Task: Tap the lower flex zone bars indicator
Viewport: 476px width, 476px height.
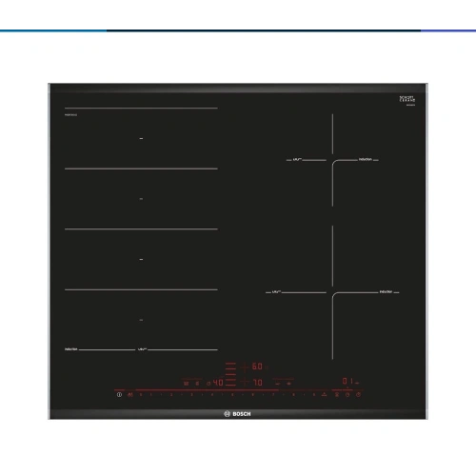Action: (230, 382)
